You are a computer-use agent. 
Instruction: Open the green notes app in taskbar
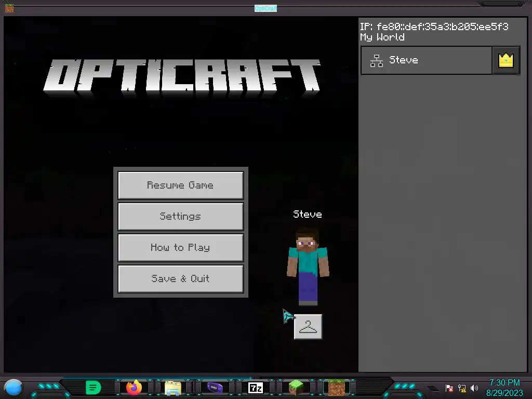[94, 388]
